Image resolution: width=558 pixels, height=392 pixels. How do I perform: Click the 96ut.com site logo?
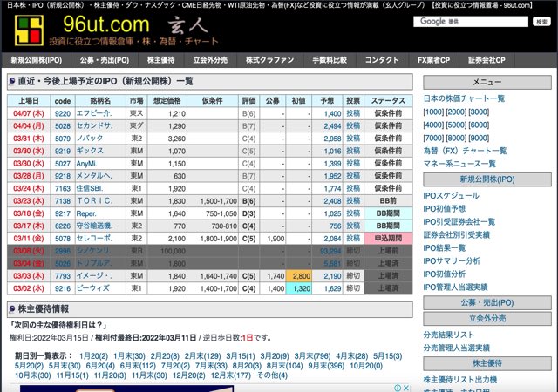(115, 30)
